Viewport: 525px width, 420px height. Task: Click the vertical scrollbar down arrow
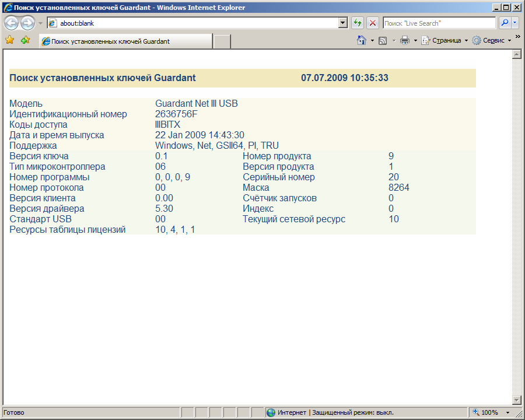coord(516,400)
